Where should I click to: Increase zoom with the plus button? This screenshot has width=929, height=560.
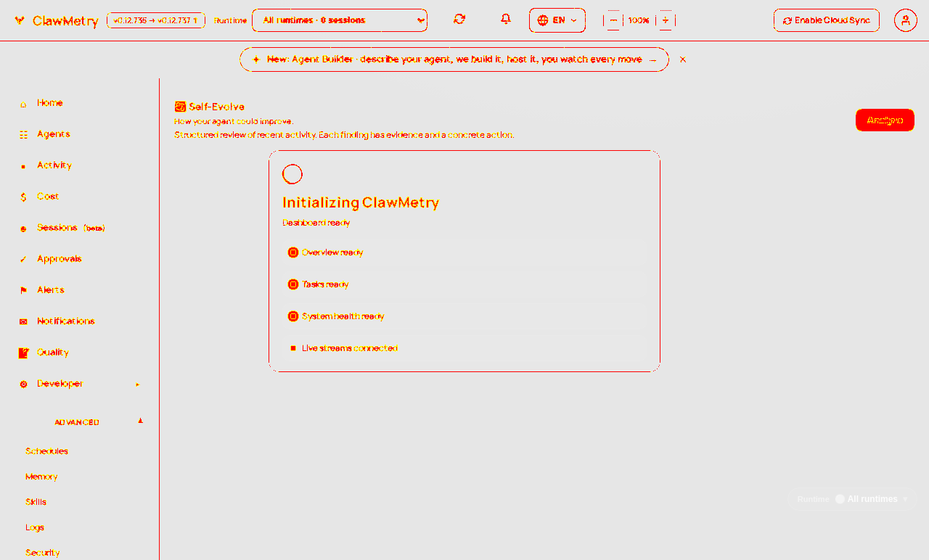[666, 20]
